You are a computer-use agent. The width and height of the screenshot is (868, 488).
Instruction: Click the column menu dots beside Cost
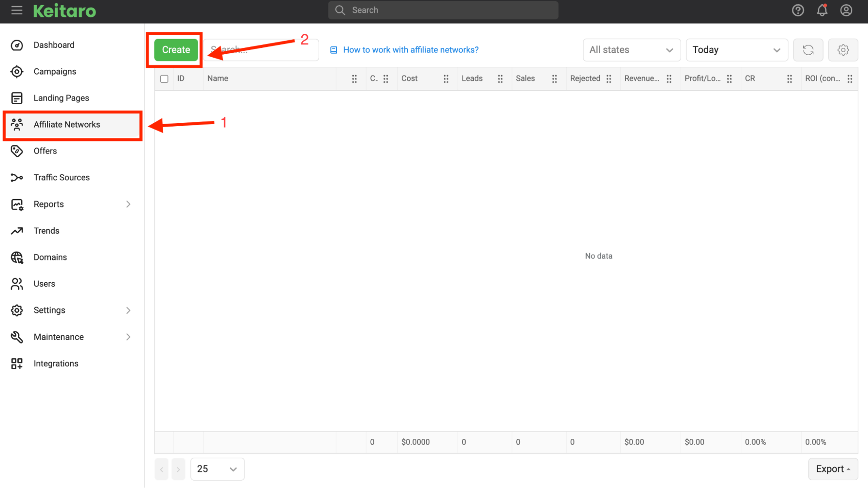tap(446, 79)
